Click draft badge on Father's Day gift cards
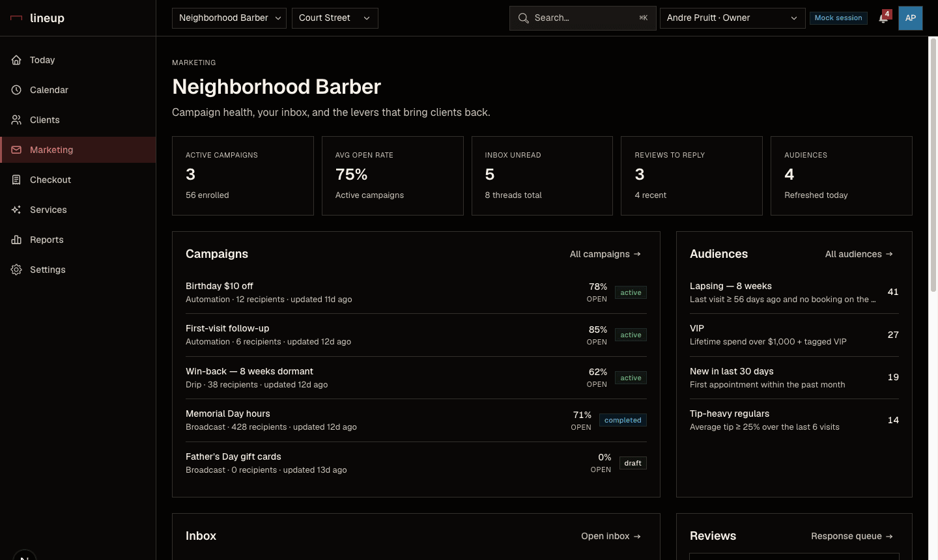The image size is (938, 560). point(632,463)
